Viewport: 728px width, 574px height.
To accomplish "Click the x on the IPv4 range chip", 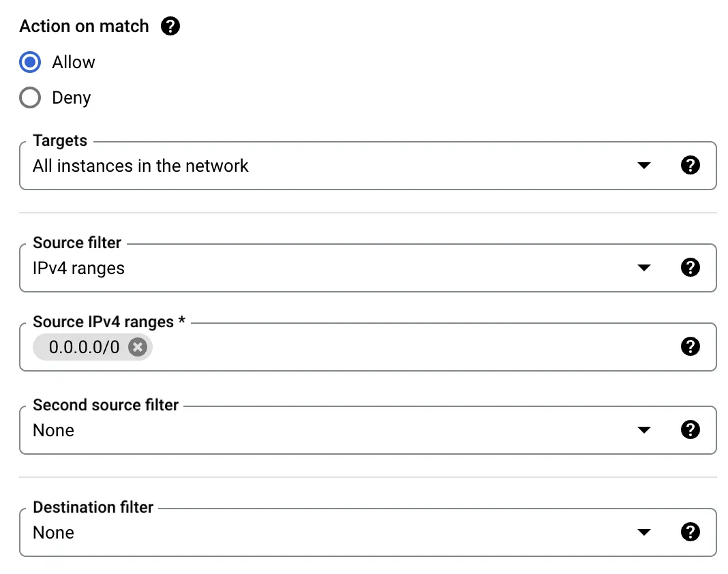I will pos(137,347).
